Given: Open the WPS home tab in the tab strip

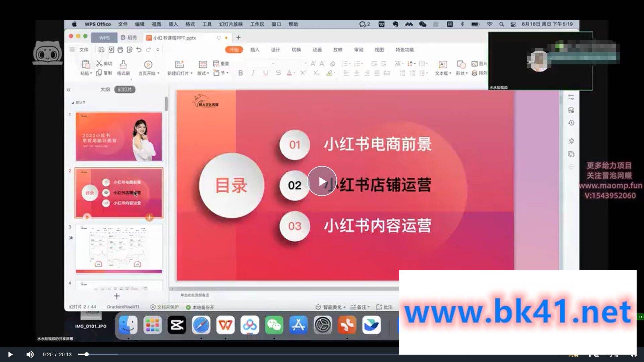Looking at the screenshot, I should pyautogui.click(x=104, y=38).
